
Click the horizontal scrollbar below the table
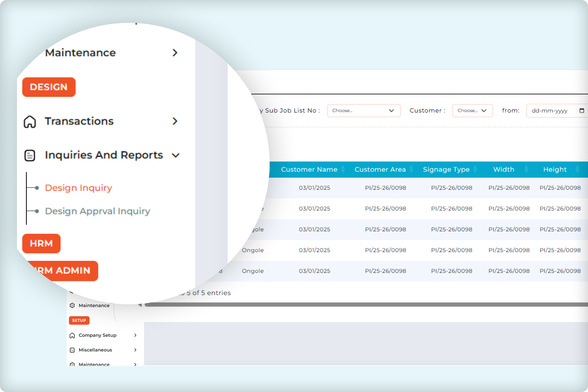point(350,305)
